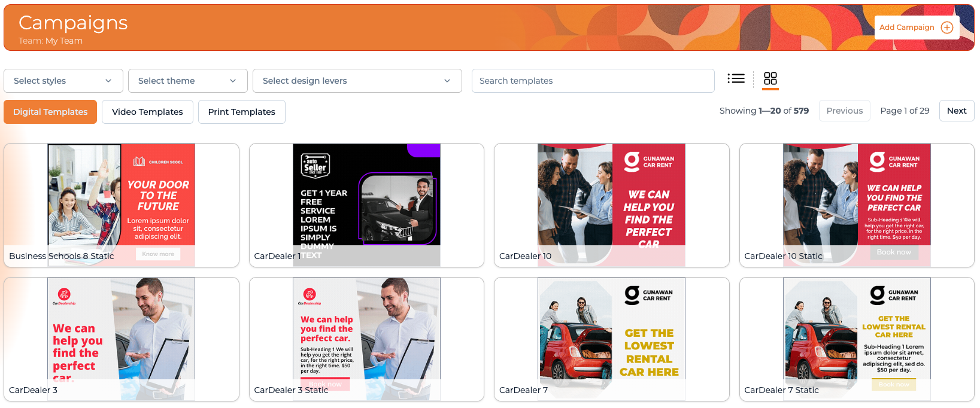Switch to Print Templates tab

(x=242, y=112)
